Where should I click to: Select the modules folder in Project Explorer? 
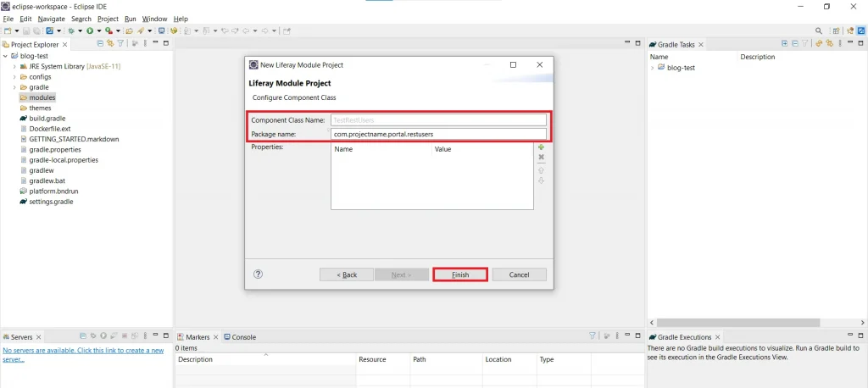(42, 97)
